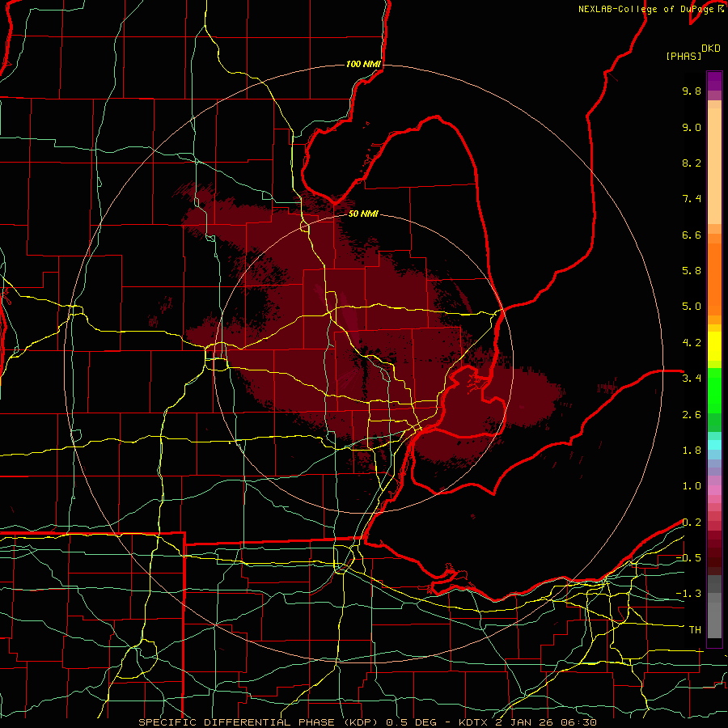The image size is (728, 728).
Task: Click the 1.0 color scale value
Action: point(692,486)
